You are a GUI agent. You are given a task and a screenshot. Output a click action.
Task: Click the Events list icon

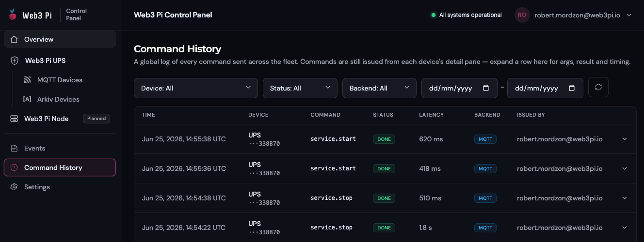14,148
